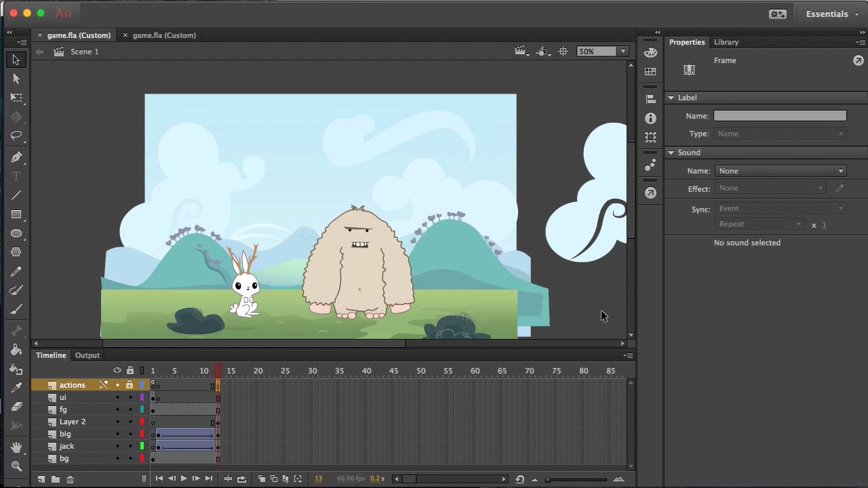The height and width of the screenshot is (488, 868).
Task: Open the stage zoom 50% dropdown
Action: coord(623,52)
